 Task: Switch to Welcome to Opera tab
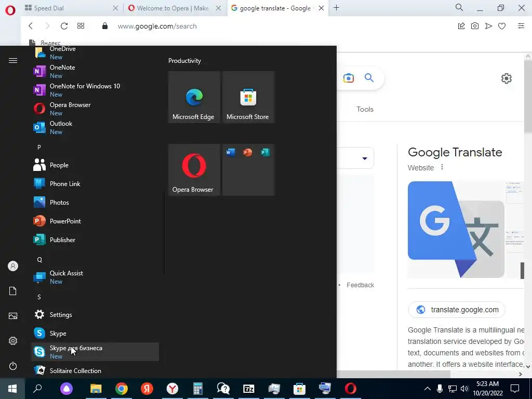click(x=175, y=8)
